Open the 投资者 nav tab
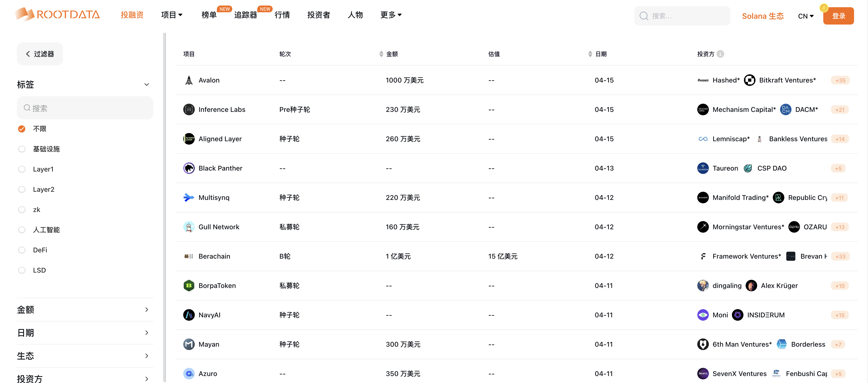This screenshot has width=868, height=383. pos(318,15)
